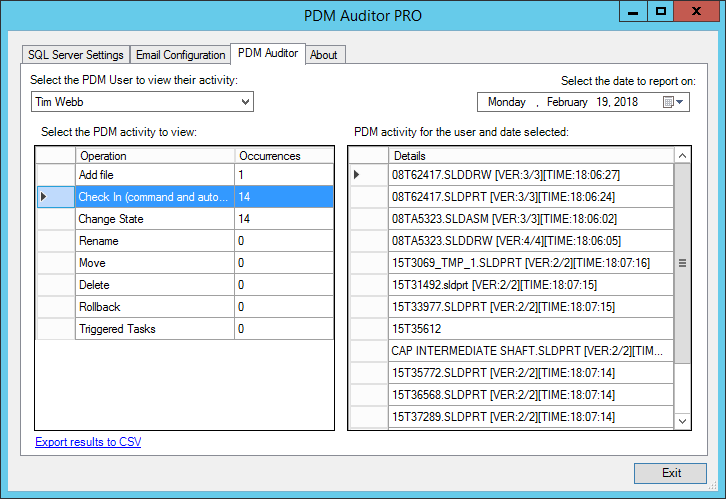Select the Add file operation row

[x=185, y=175]
